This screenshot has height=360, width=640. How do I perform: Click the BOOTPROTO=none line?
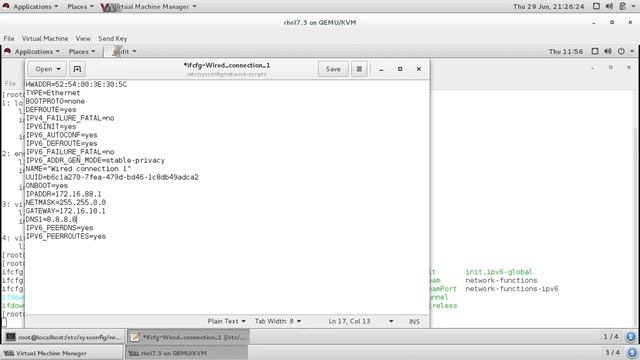coord(55,101)
